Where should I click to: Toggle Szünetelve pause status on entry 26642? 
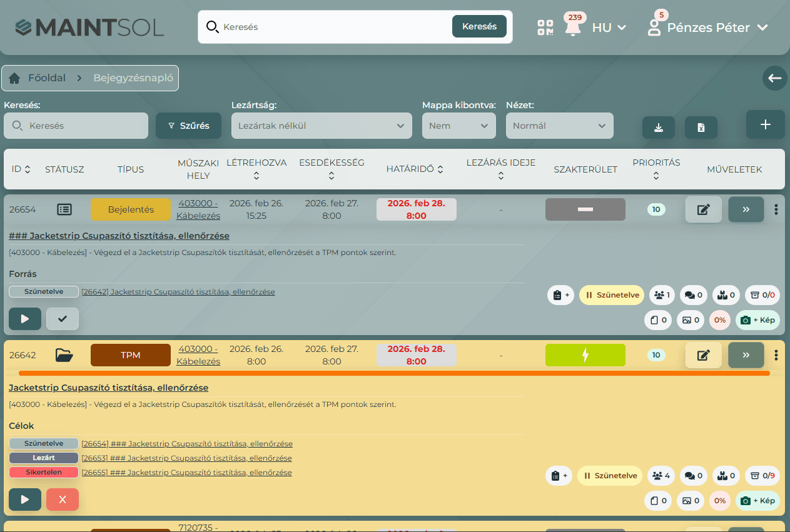(609, 476)
